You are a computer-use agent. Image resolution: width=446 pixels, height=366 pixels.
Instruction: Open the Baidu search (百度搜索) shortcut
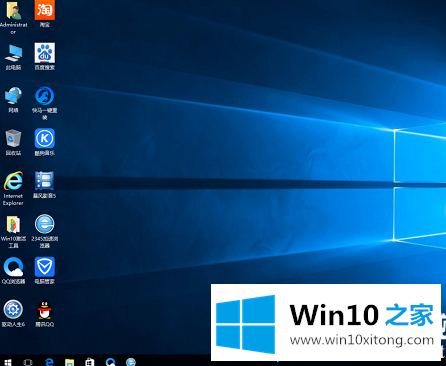click(x=45, y=53)
